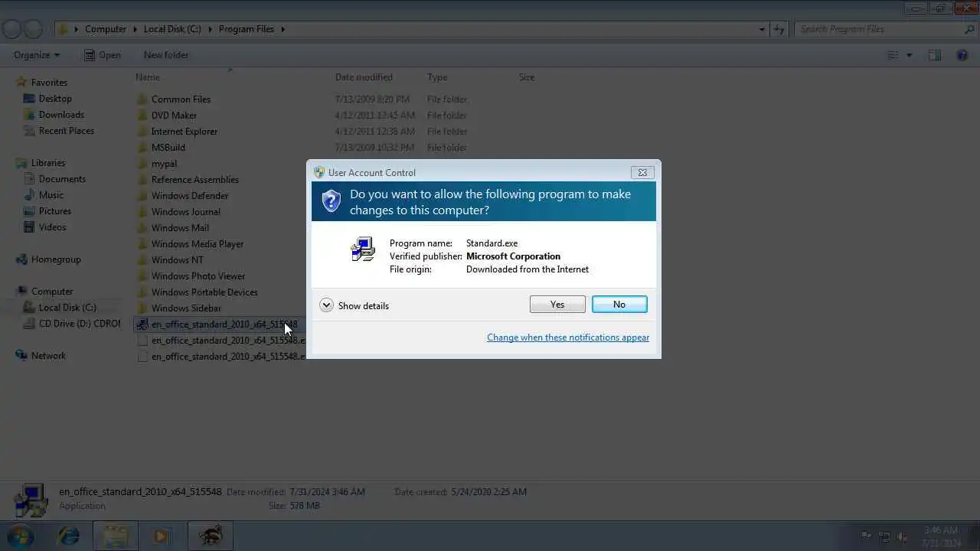This screenshot has width=980, height=551.
Task: Open address bar history dropdown arrow
Action: coord(762,29)
